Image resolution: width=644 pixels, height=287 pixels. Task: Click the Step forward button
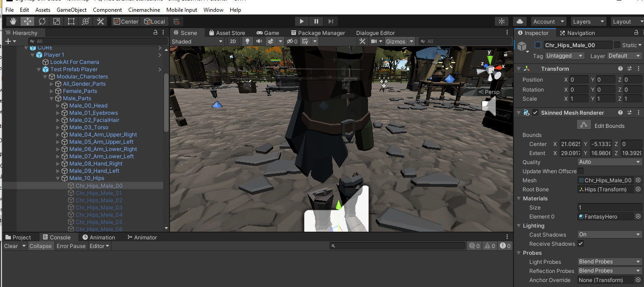331,21
